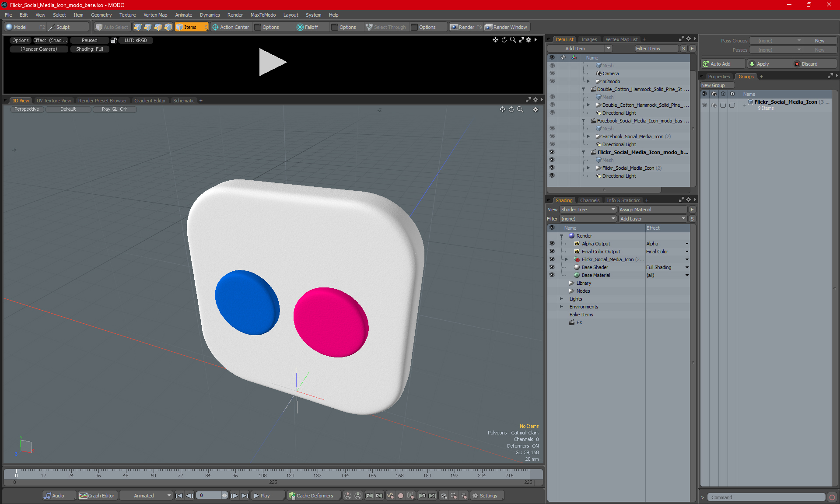
Task: Select the Falloff tool icon
Action: (x=300, y=27)
